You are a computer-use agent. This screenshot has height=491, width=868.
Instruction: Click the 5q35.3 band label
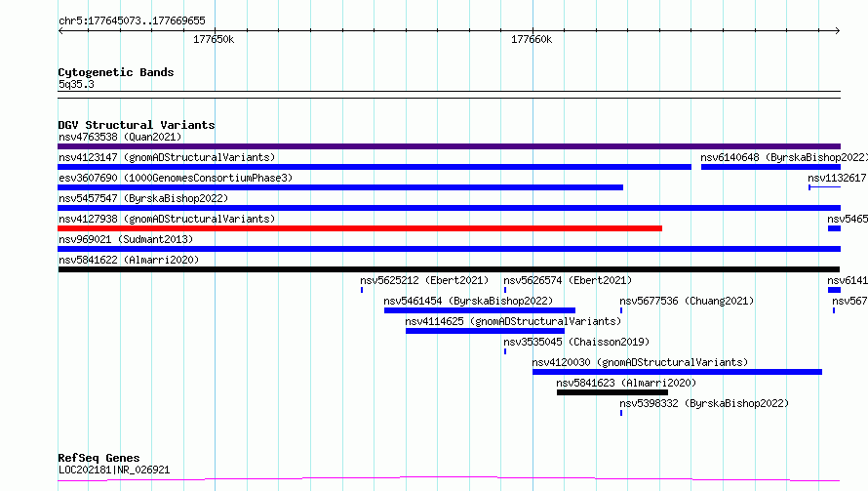(x=76, y=84)
